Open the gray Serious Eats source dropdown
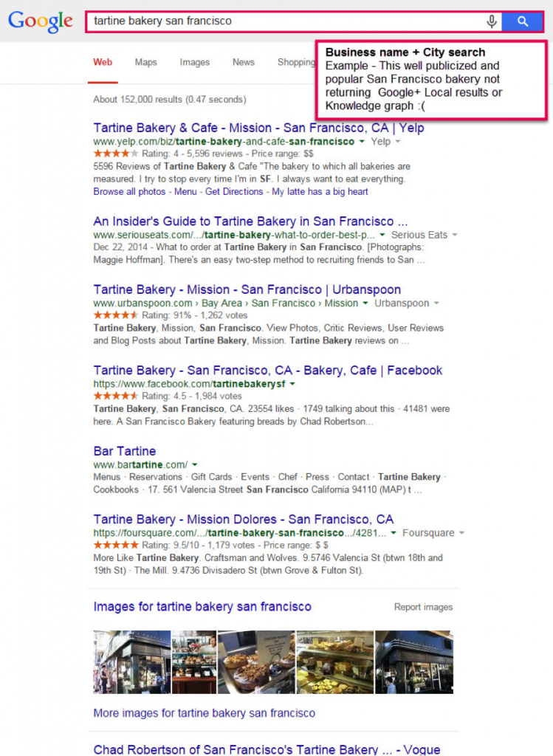553x756 pixels. pyautogui.click(x=454, y=235)
